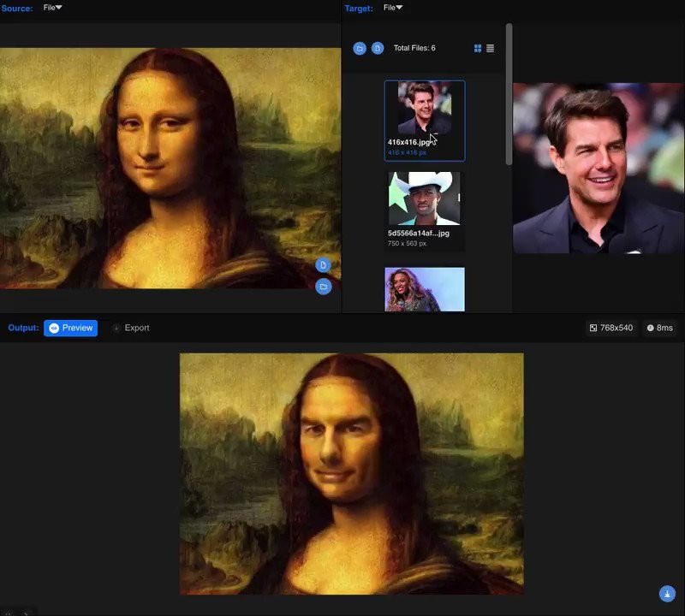The height and width of the screenshot is (616, 685).
Task: Download the output image
Action: click(667, 594)
